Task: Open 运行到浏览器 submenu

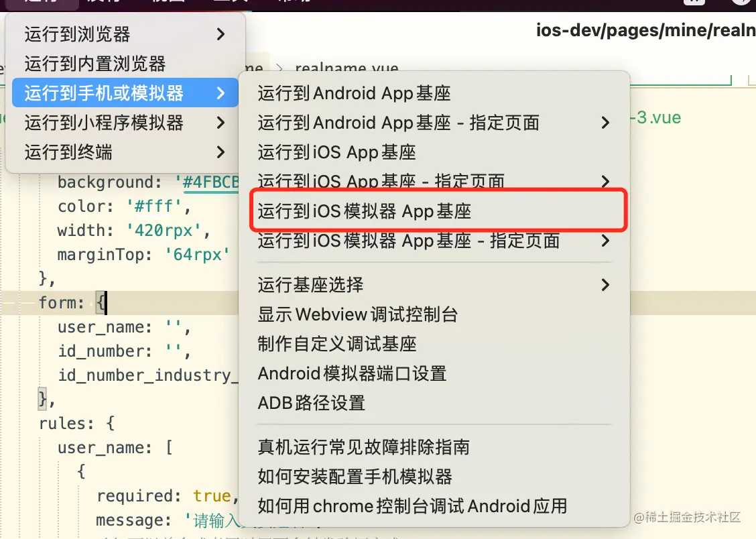Action: point(125,34)
